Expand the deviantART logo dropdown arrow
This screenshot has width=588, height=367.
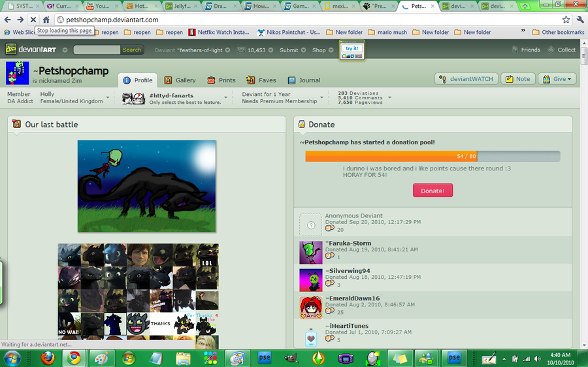pos(65,50)
